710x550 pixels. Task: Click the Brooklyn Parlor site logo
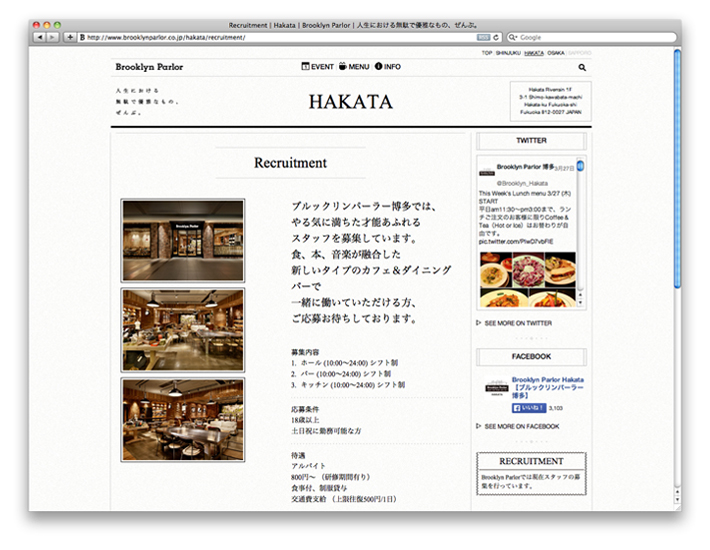[149, 67]
